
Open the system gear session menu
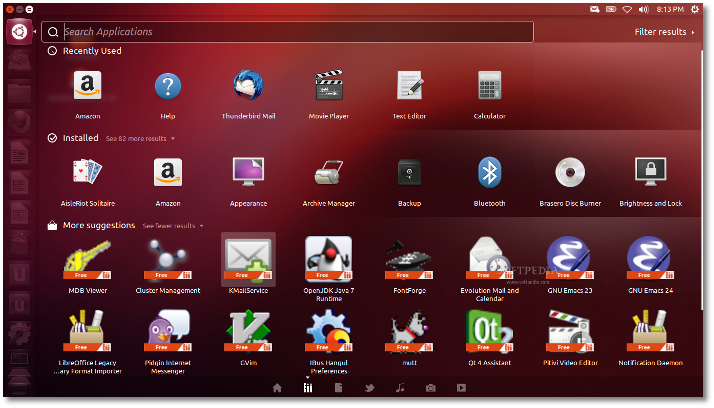[x=695, y=9]
